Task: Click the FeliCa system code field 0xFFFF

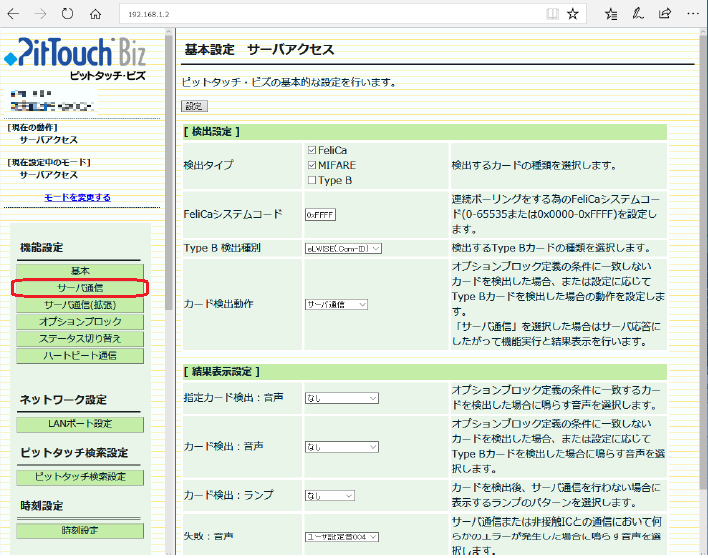Action: (x=320, y=215)
